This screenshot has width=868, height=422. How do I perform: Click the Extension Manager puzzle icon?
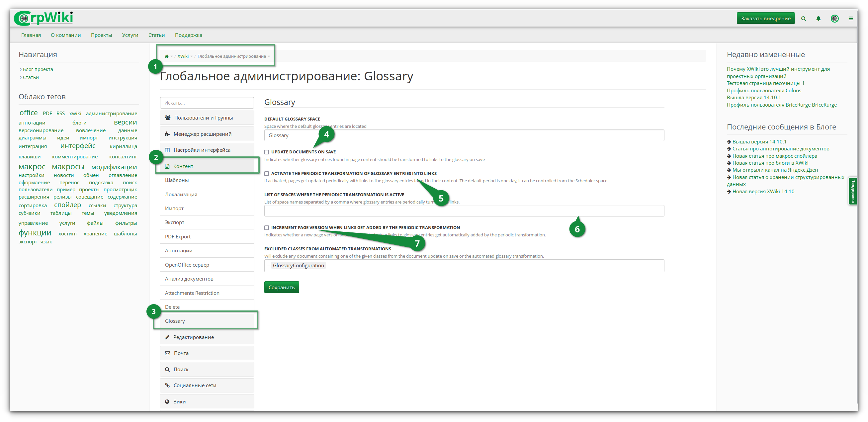pos(167,134)
